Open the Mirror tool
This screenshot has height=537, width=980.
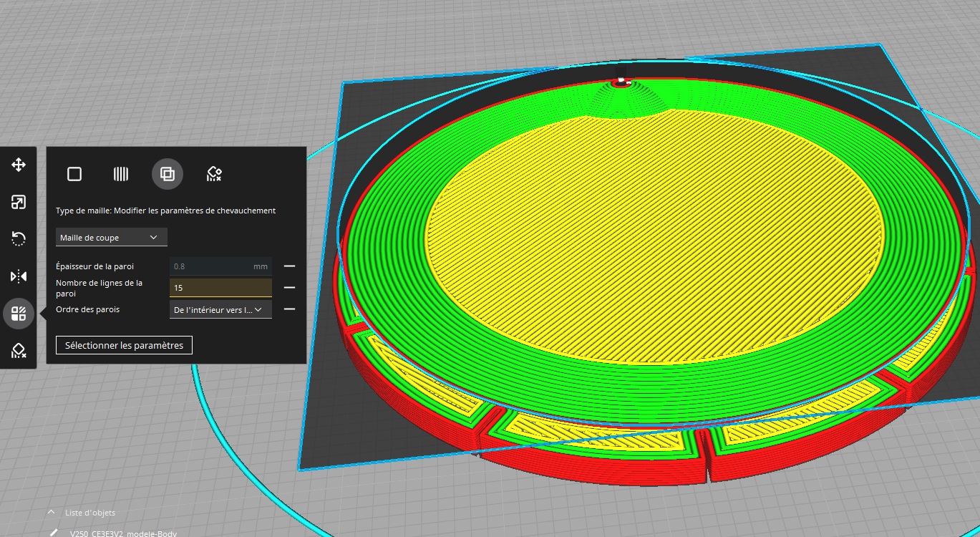(19, 276)
